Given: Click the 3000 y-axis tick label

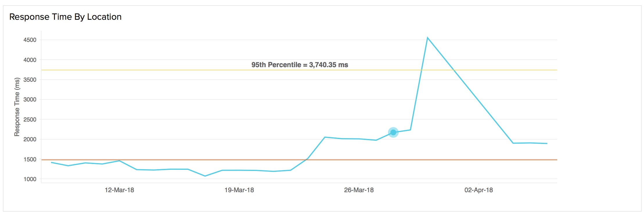Looking at the screenshot, I should click(30, 99).
